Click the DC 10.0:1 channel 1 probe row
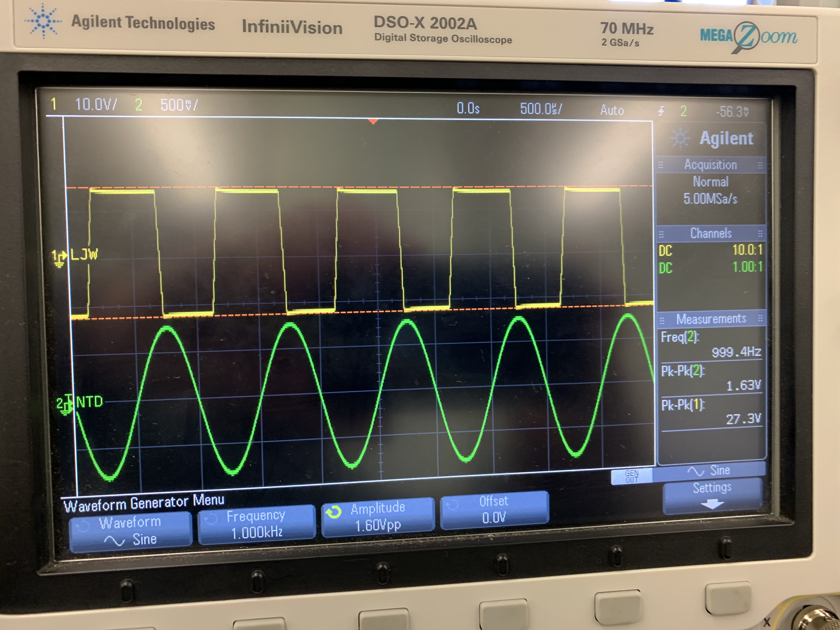This screenshot has width=840, height=630. click(x=710, y=251)
